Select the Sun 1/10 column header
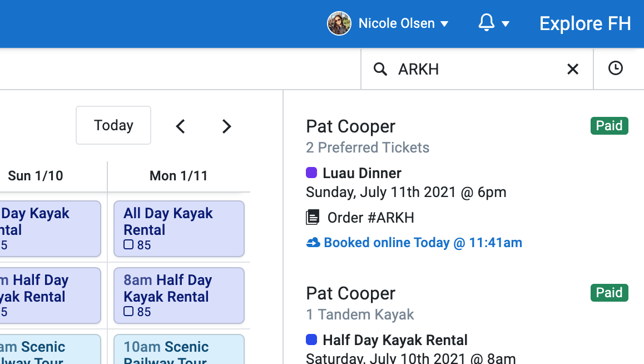This screenshot has width=644, height=364. (36, 176)
